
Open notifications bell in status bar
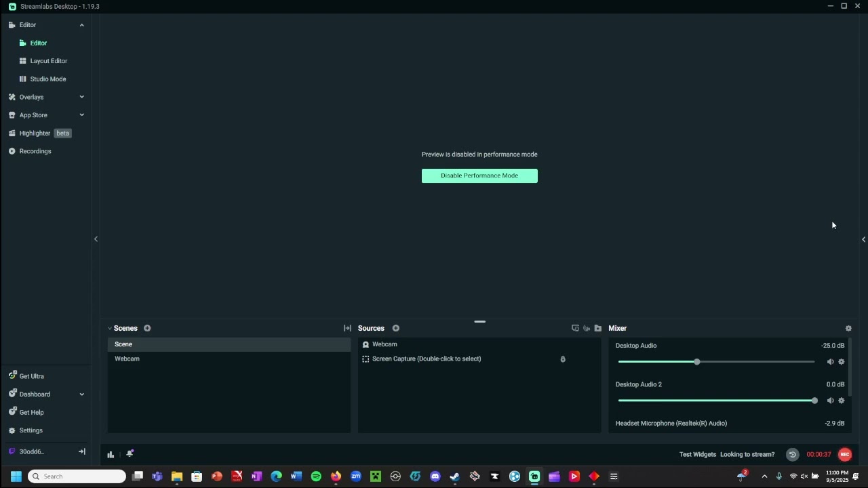pyautogui.click(x=130, y=453)
